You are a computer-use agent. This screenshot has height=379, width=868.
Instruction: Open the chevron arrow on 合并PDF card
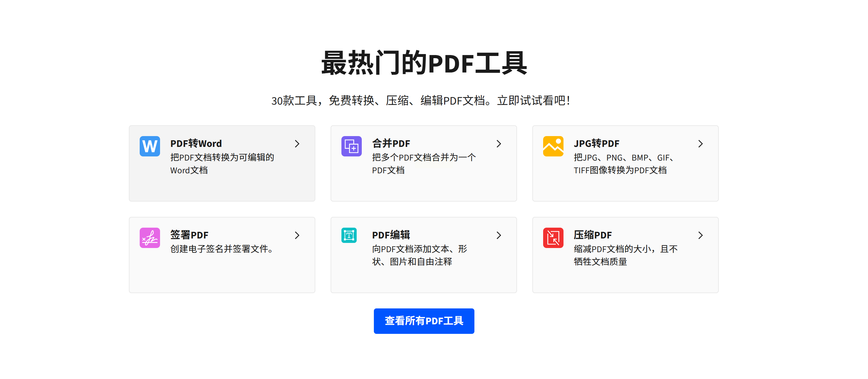point(499,144)
